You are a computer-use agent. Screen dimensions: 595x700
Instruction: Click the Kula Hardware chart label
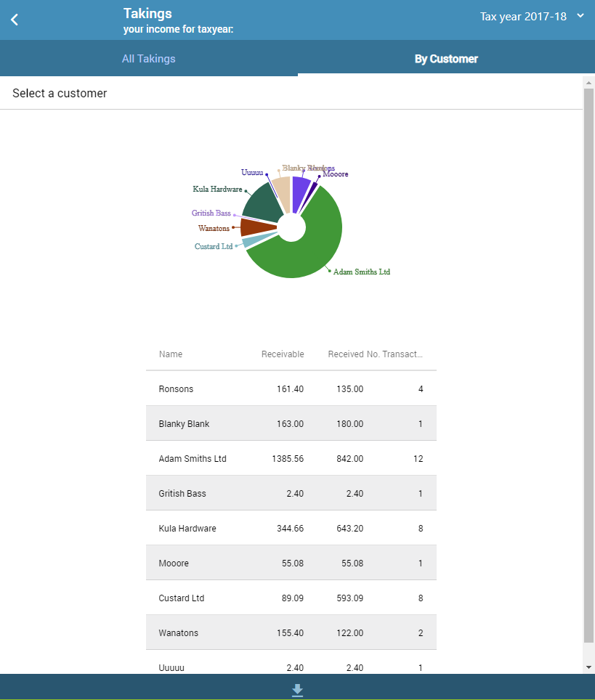tap(217, 189)
